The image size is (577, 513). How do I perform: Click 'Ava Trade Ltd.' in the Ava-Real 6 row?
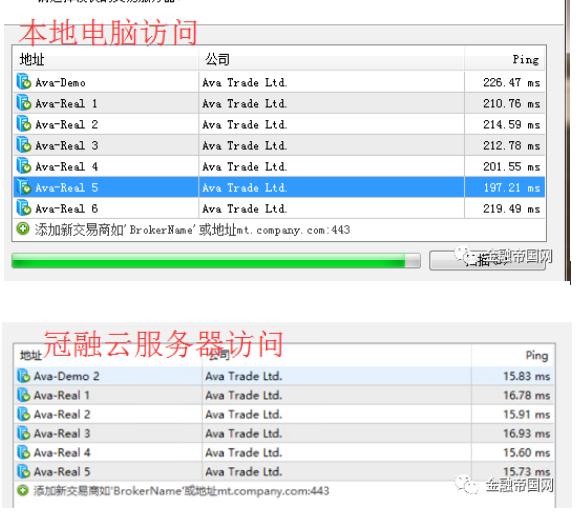coord(245,209)
